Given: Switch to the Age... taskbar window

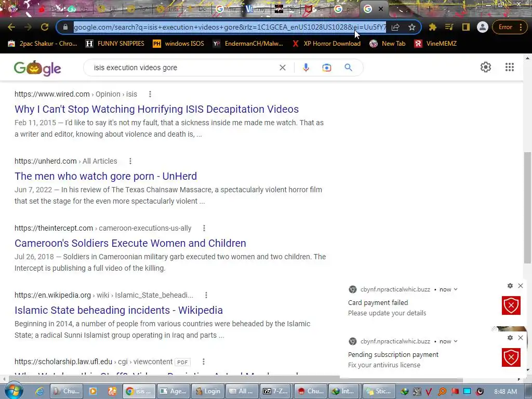Looking at the screenshot, I should pos(174,391).
